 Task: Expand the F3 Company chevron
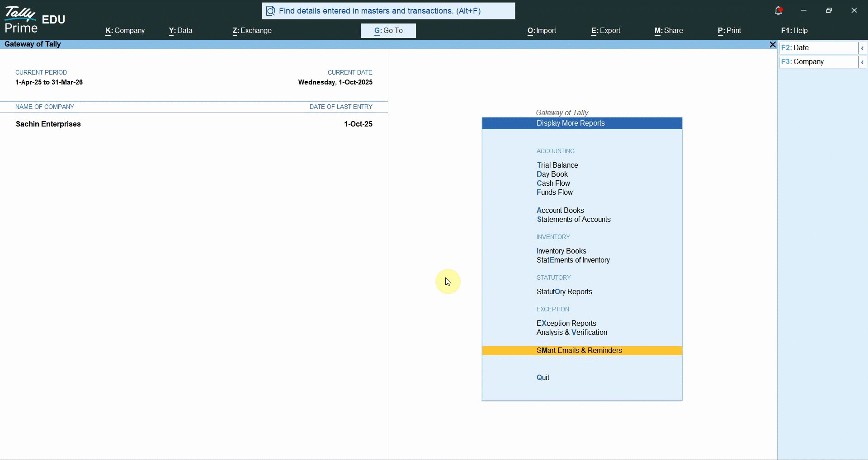[862, 62]
